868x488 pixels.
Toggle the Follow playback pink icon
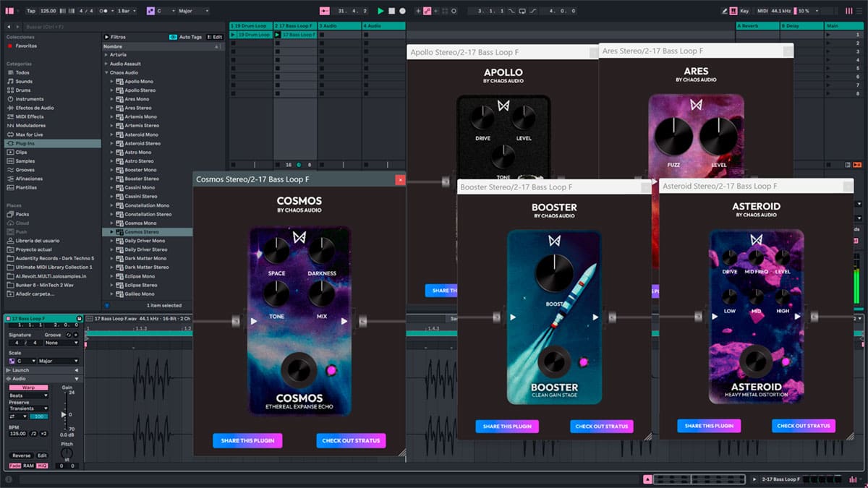pos(324,11)
